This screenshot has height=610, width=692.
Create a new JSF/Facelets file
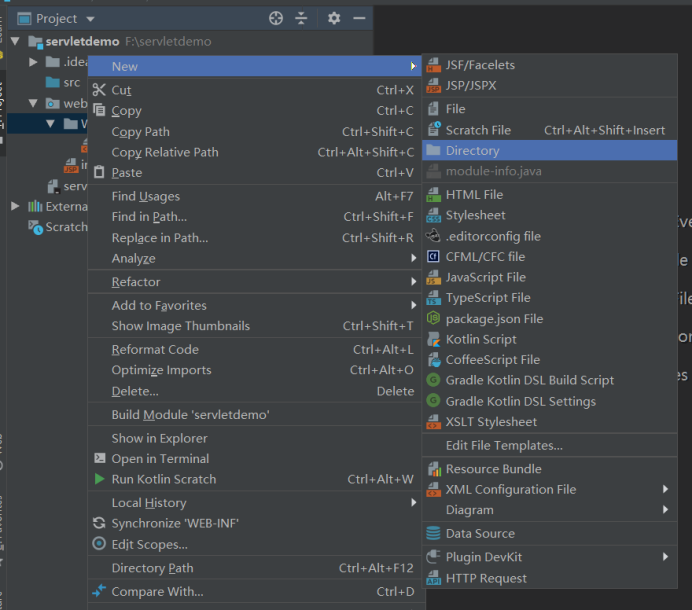pyautogui.click(x=549, y=65)
